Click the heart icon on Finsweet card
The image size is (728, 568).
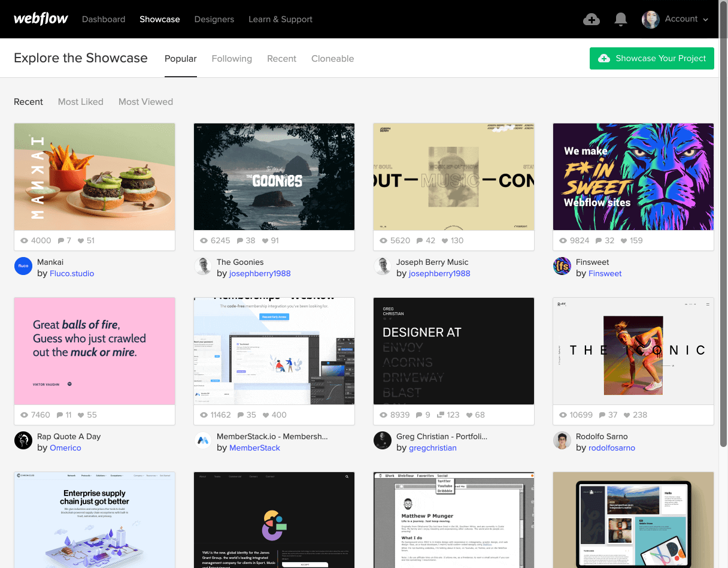(624, 241)
